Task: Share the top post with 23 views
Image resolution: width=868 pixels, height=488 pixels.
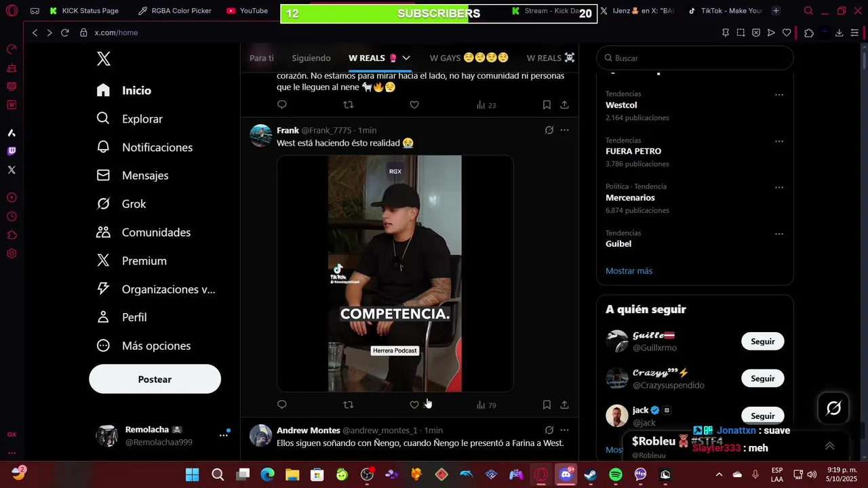Action: [x=564, y=104]
